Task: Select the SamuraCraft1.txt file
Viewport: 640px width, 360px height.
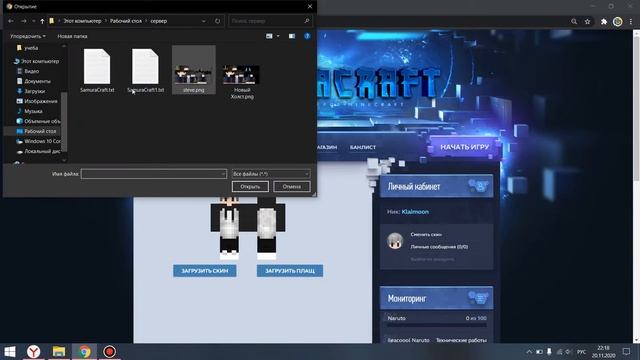Action: 146,71
